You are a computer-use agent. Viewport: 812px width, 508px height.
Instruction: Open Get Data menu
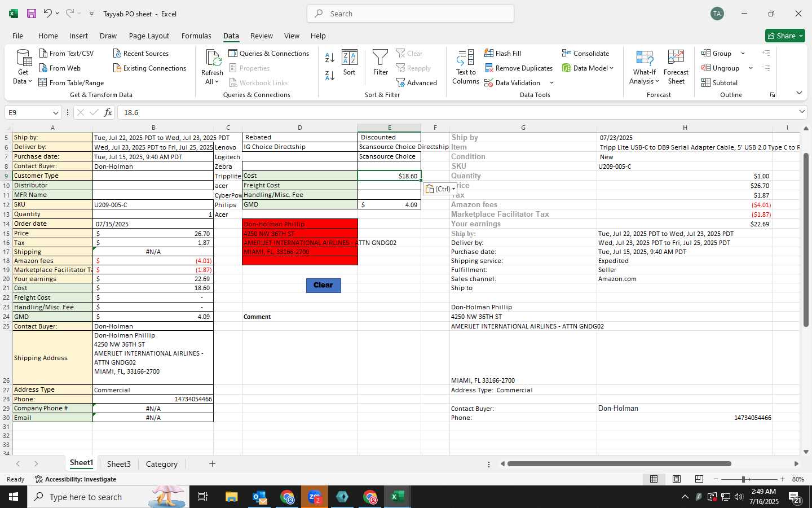point(23,67)
